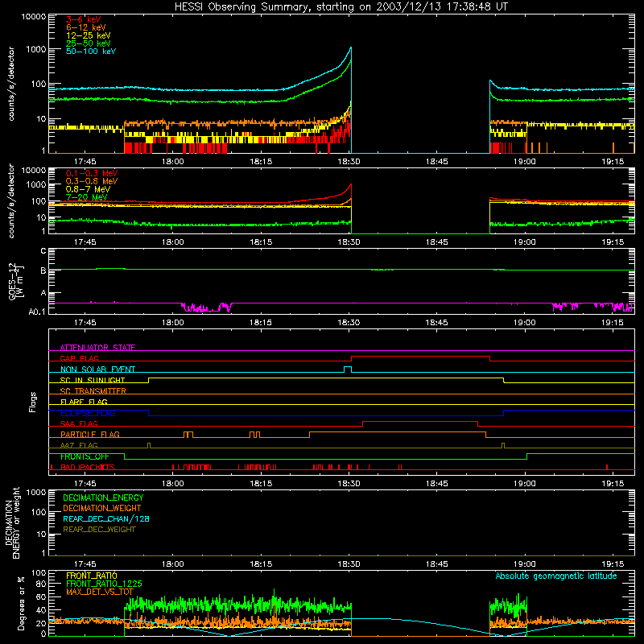Click the GOES-12 [W m-2] axis label
The height and width of the screenshot is (644, 644).
click(x=15, y=281)
